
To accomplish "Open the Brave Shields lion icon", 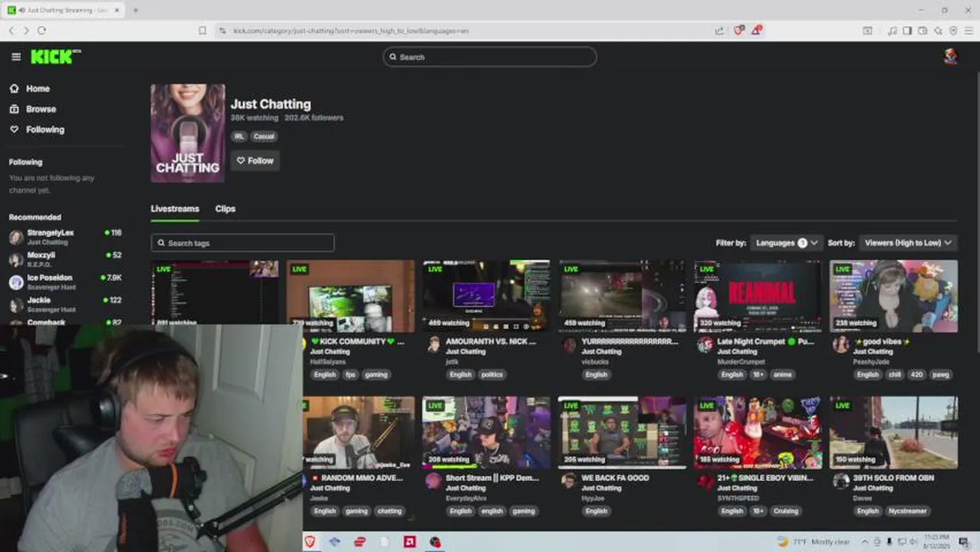I will [x=738, y=31].
